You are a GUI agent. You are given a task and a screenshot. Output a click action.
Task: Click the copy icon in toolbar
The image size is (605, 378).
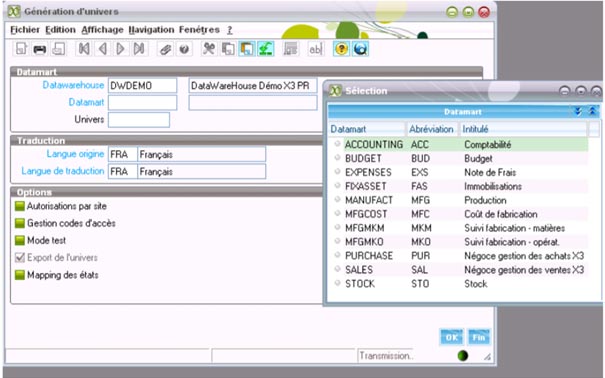(x=228, y=49)
